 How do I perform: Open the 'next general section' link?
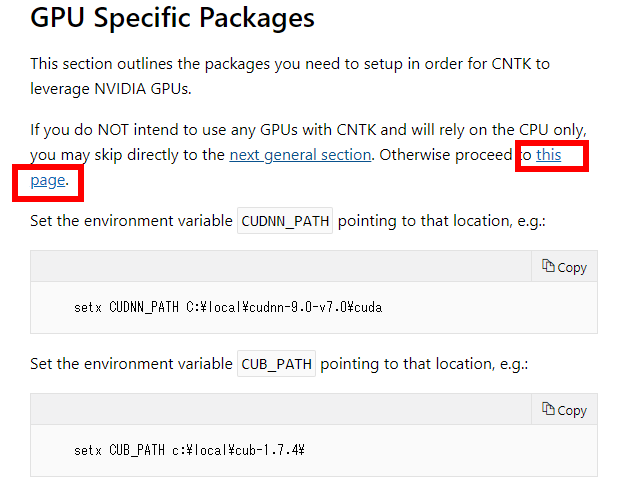(300, 155)
